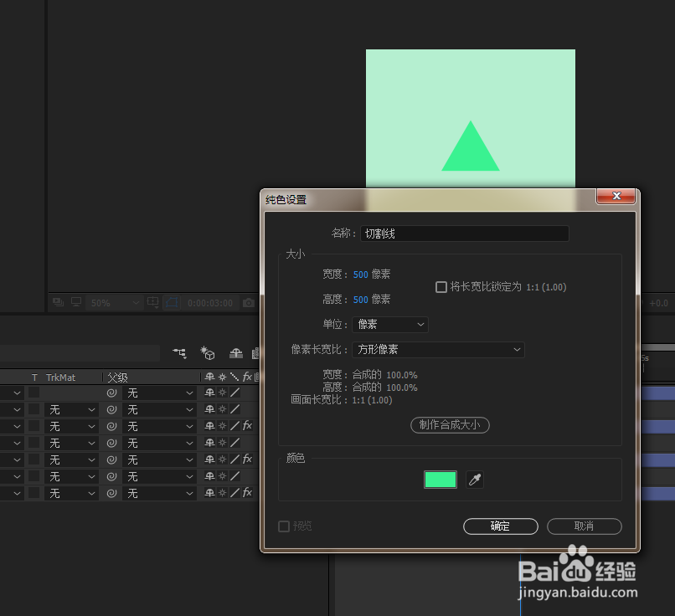Screen dimensions: 675x616
Task: Click parent pick whip of second layer row
Action: (x=112, y=409)
